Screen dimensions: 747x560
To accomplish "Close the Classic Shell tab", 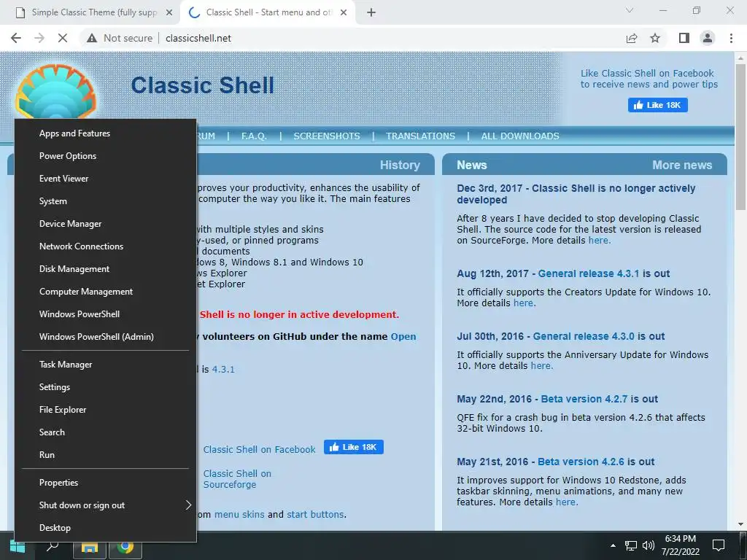I will coord(344,12).
